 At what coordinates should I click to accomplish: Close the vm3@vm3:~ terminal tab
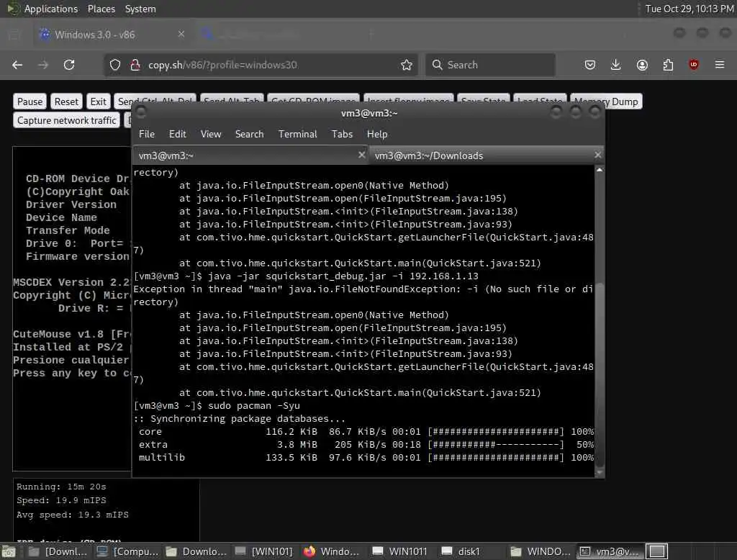[x=361, y=155]
